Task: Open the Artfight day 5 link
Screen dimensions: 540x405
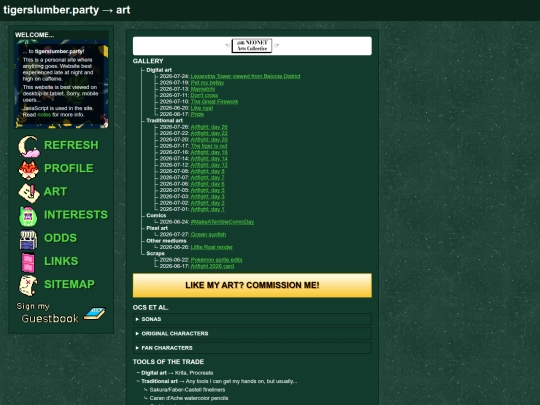Action: (x=208, y=190)
